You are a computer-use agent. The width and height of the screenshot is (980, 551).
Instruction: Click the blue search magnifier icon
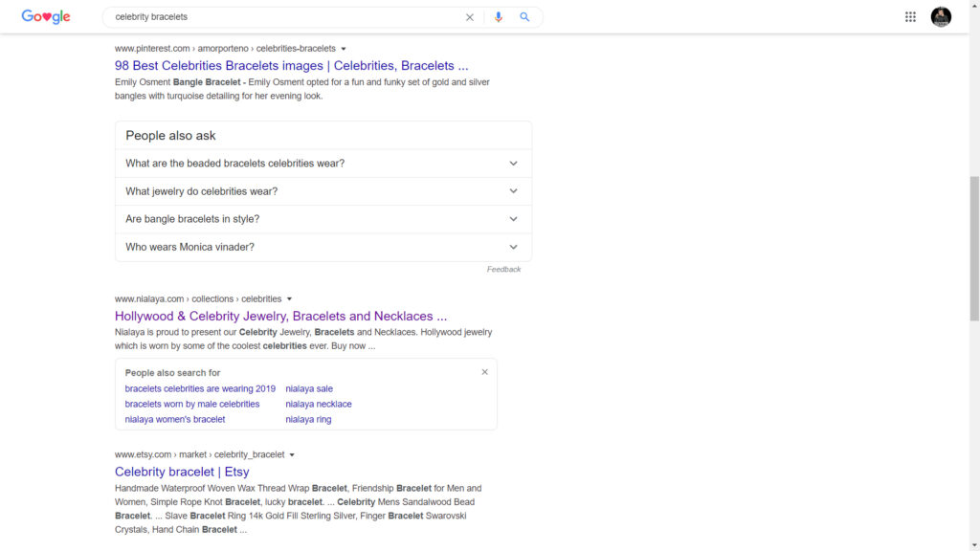pos(524,17)
